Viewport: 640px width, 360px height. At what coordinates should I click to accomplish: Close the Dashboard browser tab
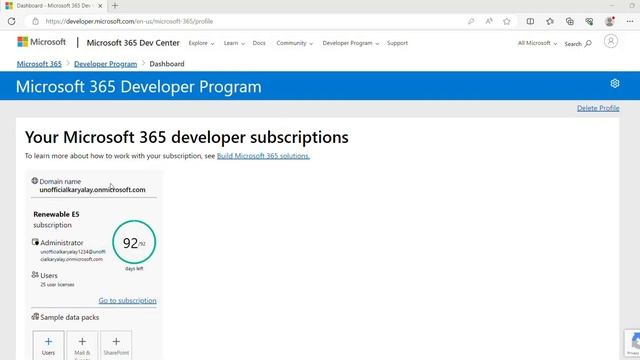click(100, 6)
